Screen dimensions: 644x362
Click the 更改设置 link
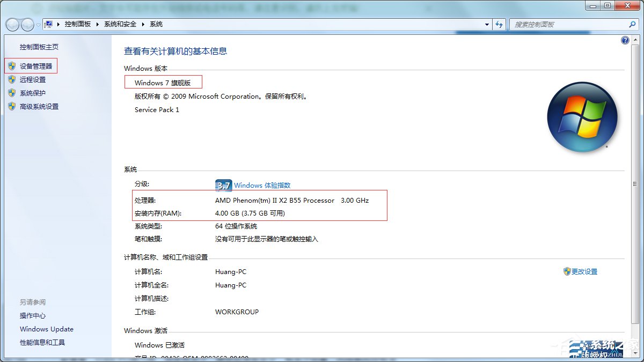583,271
